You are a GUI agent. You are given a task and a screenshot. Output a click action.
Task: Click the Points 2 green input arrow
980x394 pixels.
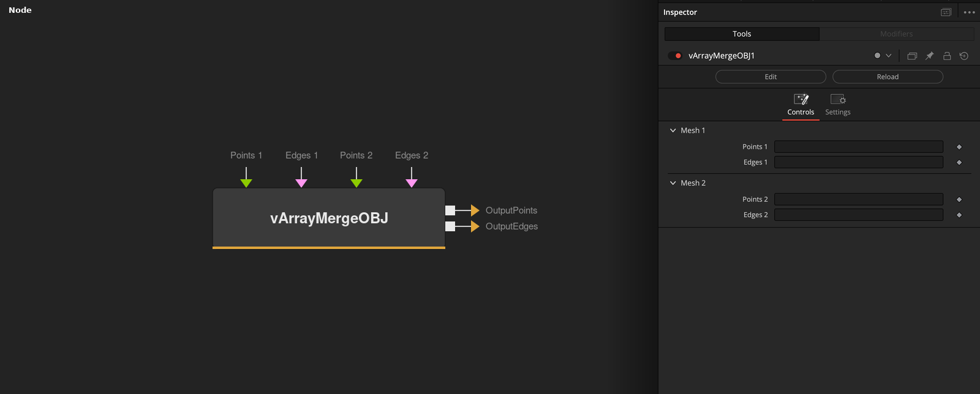click(x=356, y=183)
